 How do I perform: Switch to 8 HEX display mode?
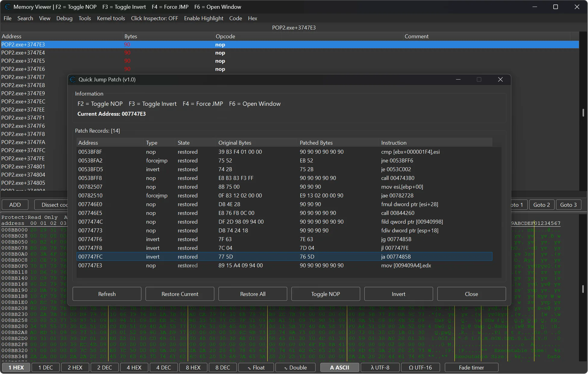193,367
